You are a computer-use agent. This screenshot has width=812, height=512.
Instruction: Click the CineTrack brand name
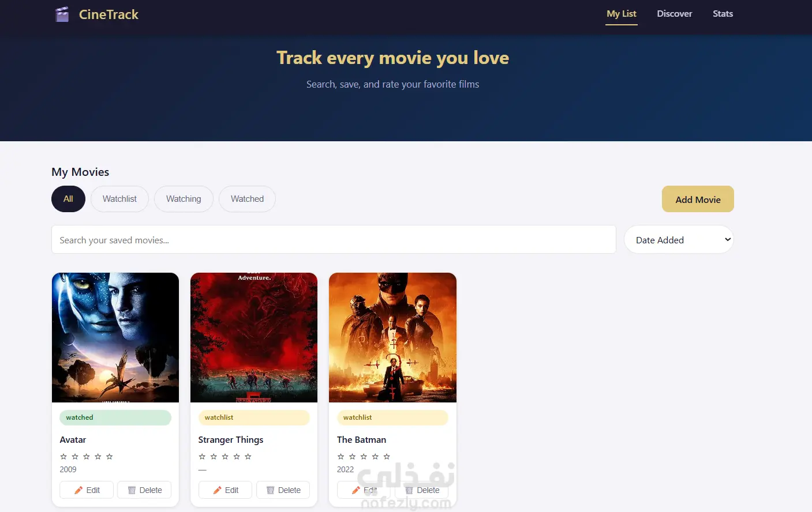(108, 14)
